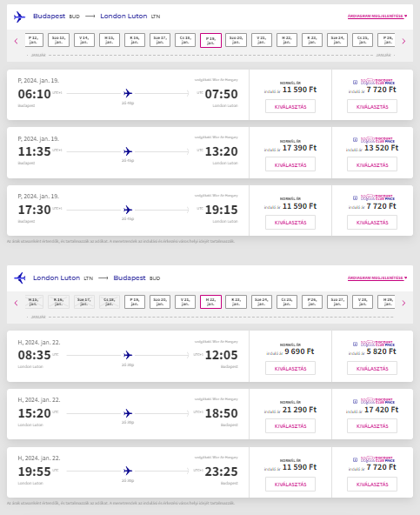Click the Wizz Discount Club info icon for 06:10 flight
Viewport: 420px width, 515px height.
[x=355, y=82]
